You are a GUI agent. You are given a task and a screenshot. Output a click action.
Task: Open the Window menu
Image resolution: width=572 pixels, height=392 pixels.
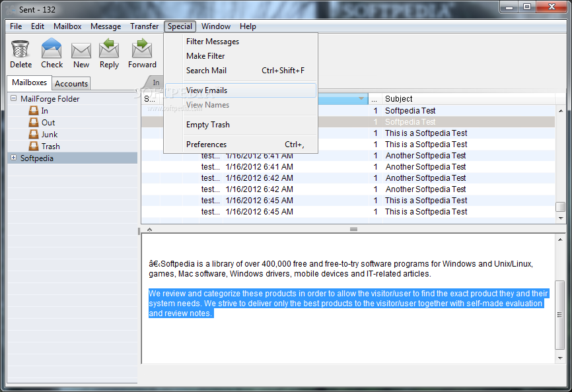tap(215, 26)
